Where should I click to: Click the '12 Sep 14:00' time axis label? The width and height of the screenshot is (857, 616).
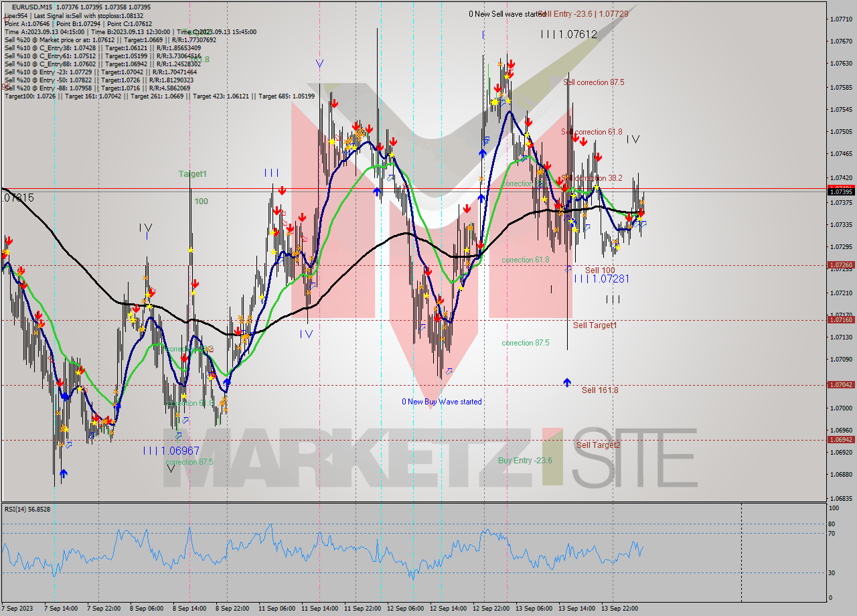pos(448,609)
